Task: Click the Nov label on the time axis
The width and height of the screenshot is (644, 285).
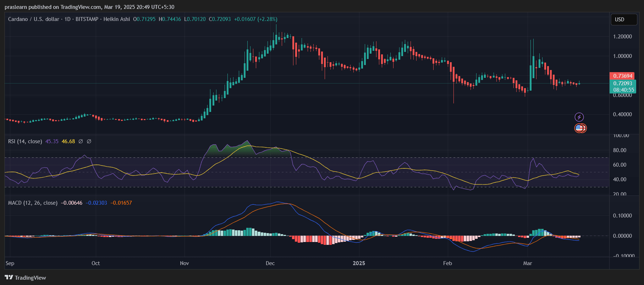Action: pyautogui.click(x=185, y=263)
